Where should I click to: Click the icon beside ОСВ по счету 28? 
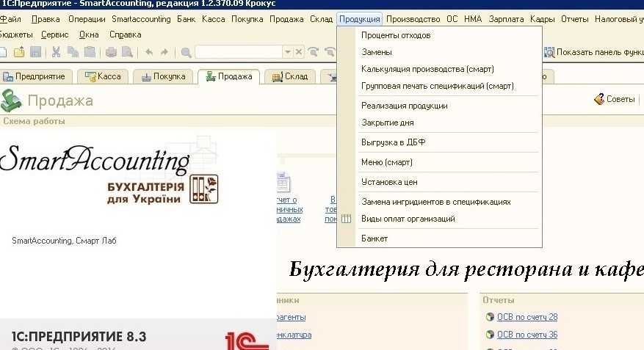point(490,317)
